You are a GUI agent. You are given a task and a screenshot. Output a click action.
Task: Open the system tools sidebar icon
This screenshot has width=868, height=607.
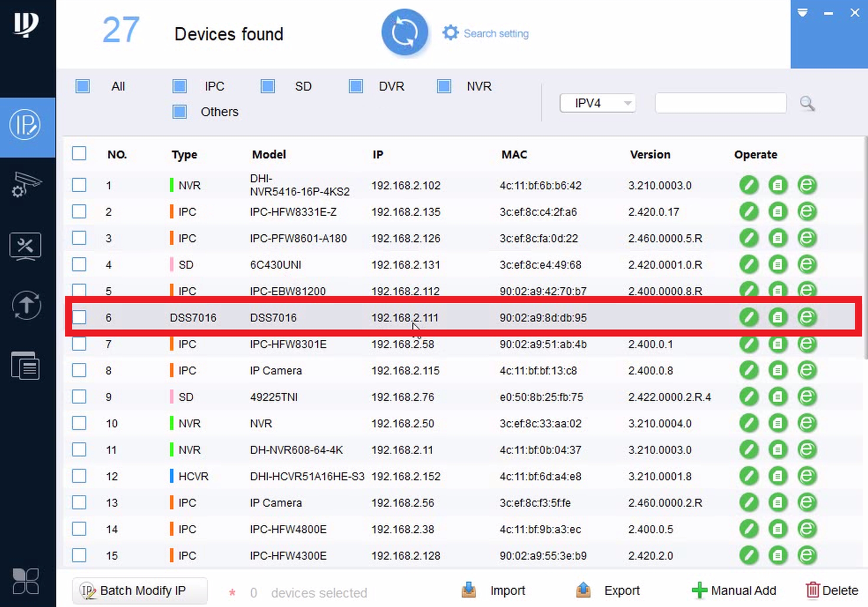(26, 246)
